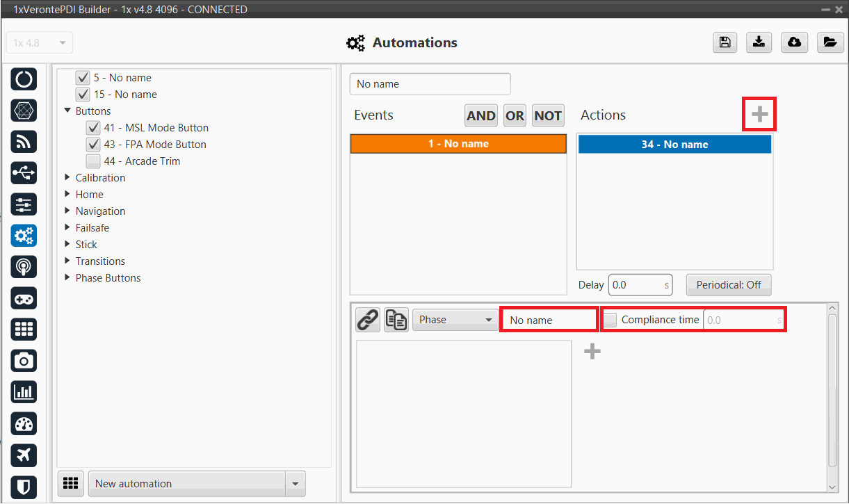Select the camera icon in left sidebar

coord(24,360)
